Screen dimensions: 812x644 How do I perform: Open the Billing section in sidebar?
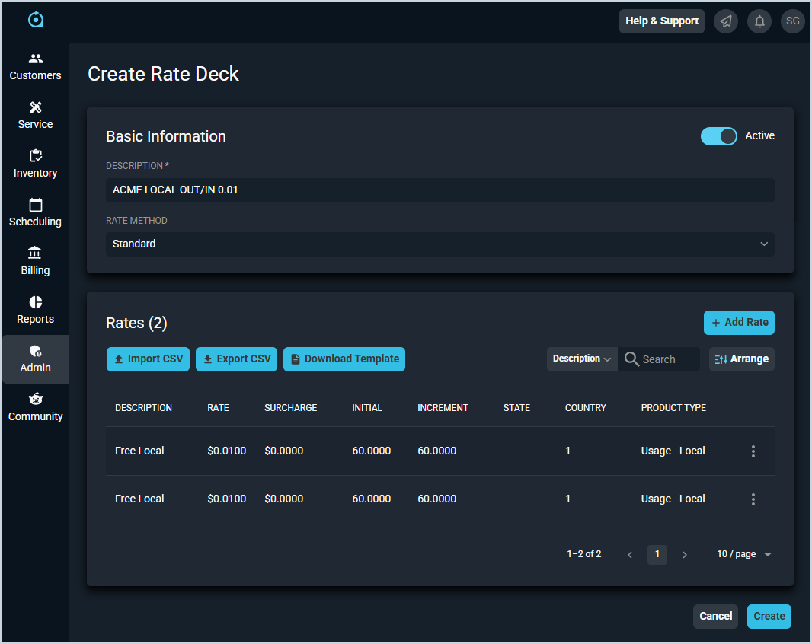pos(35,261)
